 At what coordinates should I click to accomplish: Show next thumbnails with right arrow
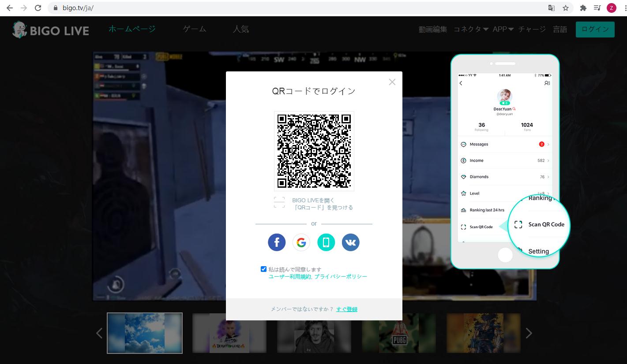click(529, 333)
